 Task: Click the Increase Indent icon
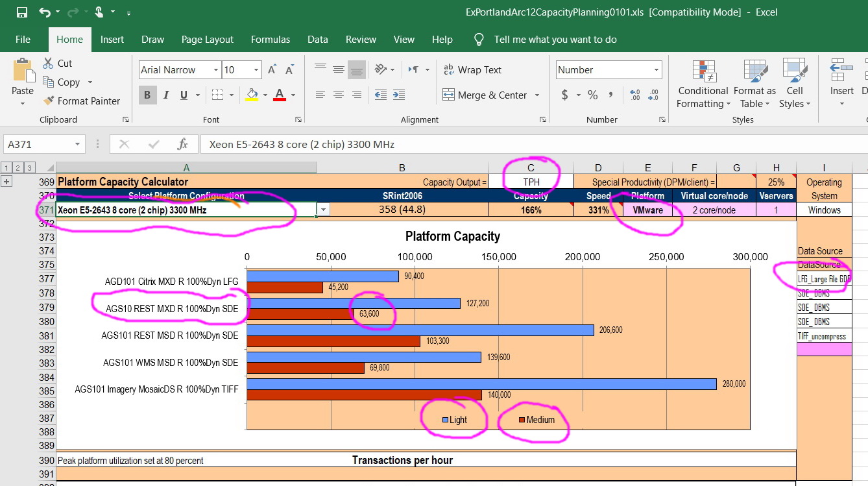(x=398, y=95)
